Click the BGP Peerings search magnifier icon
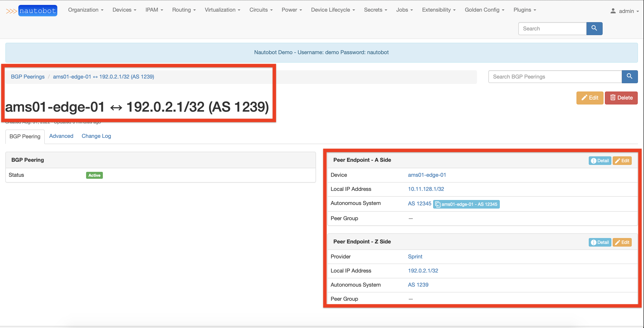This screenshot has width=644, height=328. (x=630, y=77)
